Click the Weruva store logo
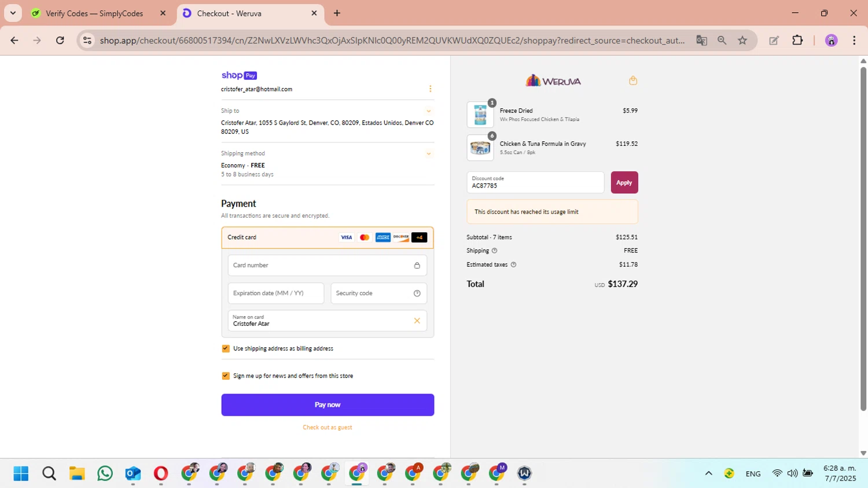Screen dimensions: 868x488 (553, 80)
